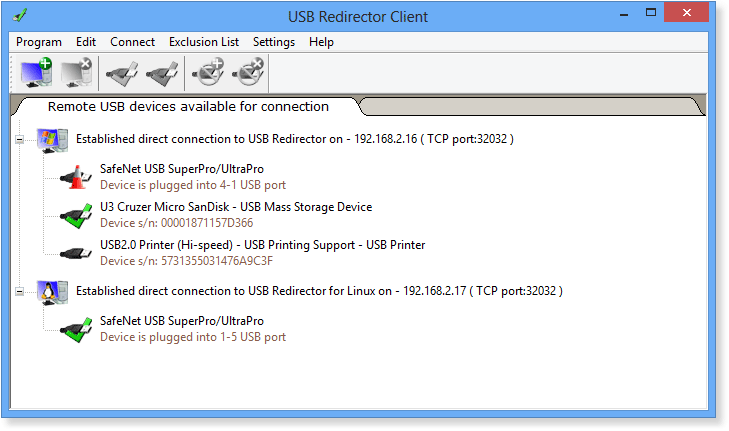Select the Remote USB devices available tab
This screenshot has width=729, height=431.
pos(188,106)
